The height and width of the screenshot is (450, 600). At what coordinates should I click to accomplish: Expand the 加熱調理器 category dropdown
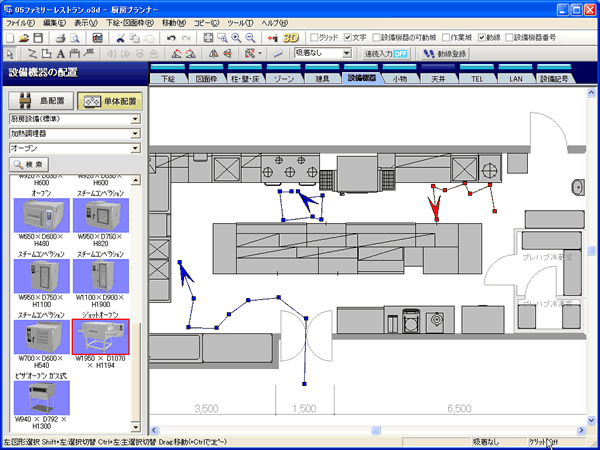(x=137, y=133)
